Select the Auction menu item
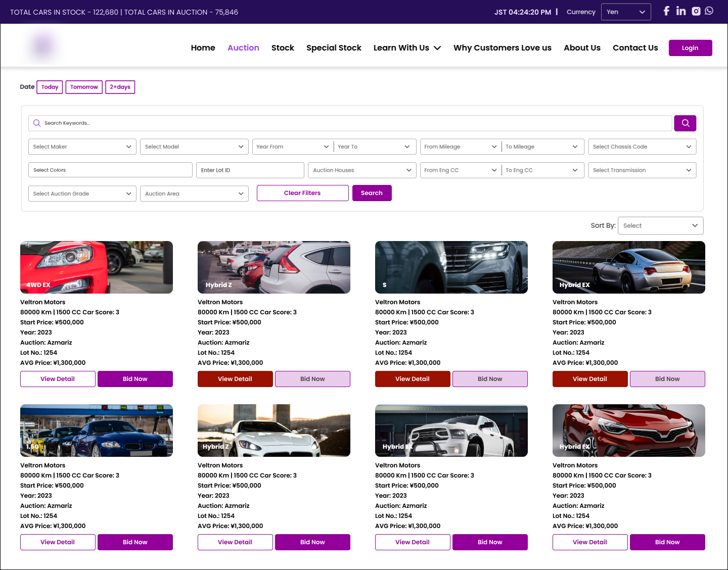 point(243,47)
